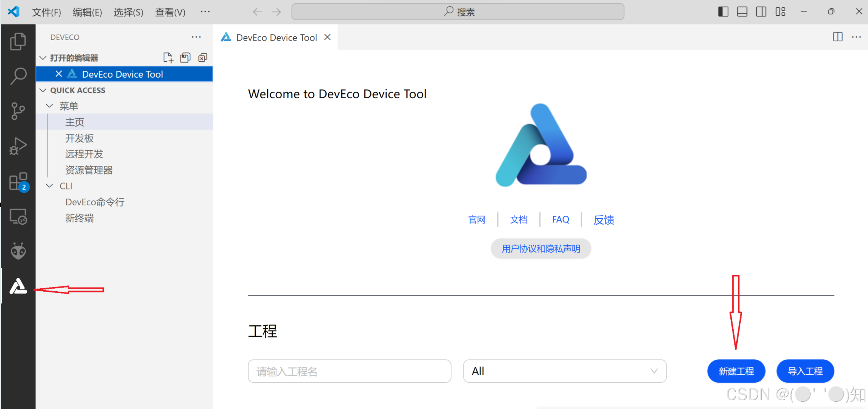Click the top 搜索 command search box

(x=458, y=12)
